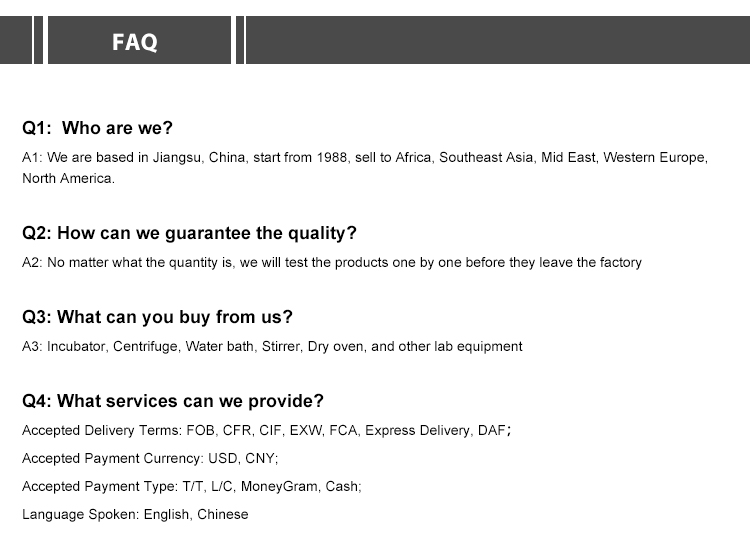Click the A3 answer listing Incubator, Centrifuge
750x542 pixels.
pos(272,346)
